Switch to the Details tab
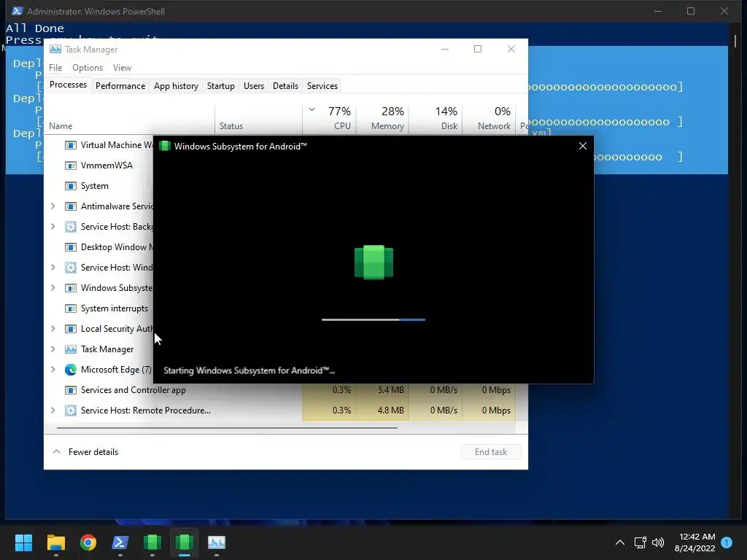 pyautogui.click(x=285, y=86)
